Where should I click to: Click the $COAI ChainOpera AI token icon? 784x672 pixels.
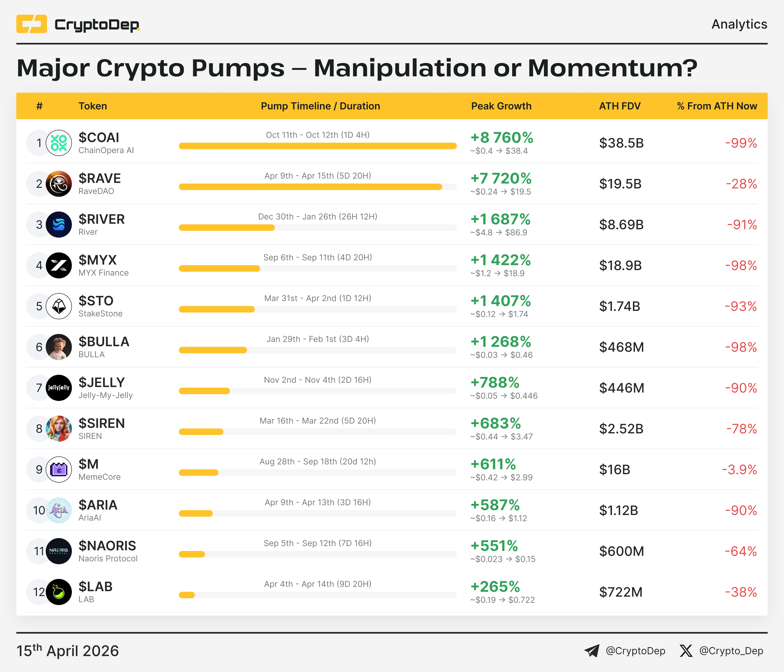pos(59,143)
